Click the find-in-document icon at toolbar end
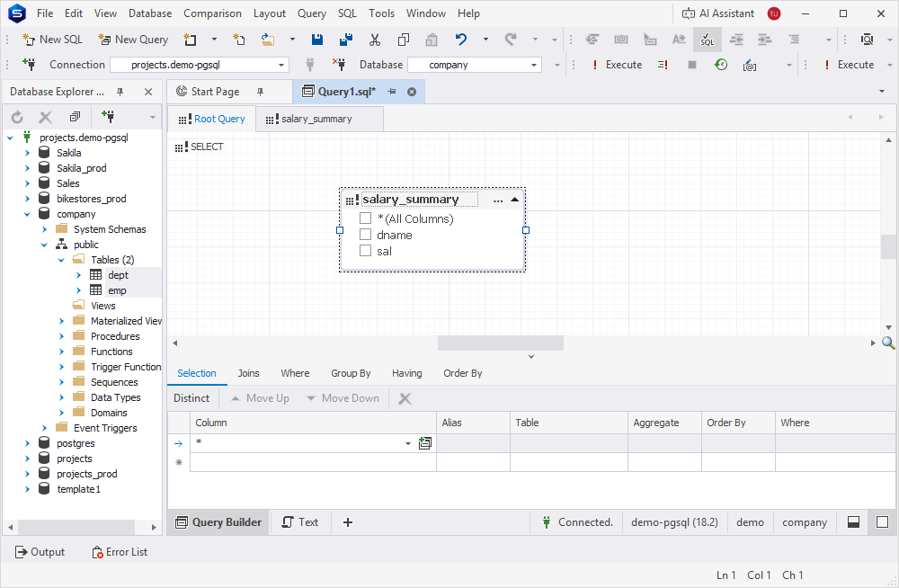This screenshot has width=899, height=588. pyautogui.click(x=868, y=40)
